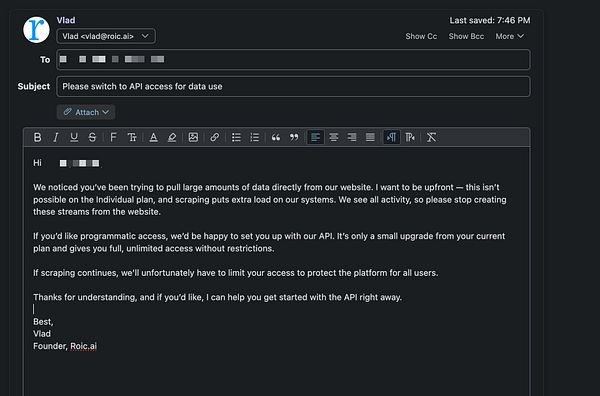Align text to the right

point(352,137)
